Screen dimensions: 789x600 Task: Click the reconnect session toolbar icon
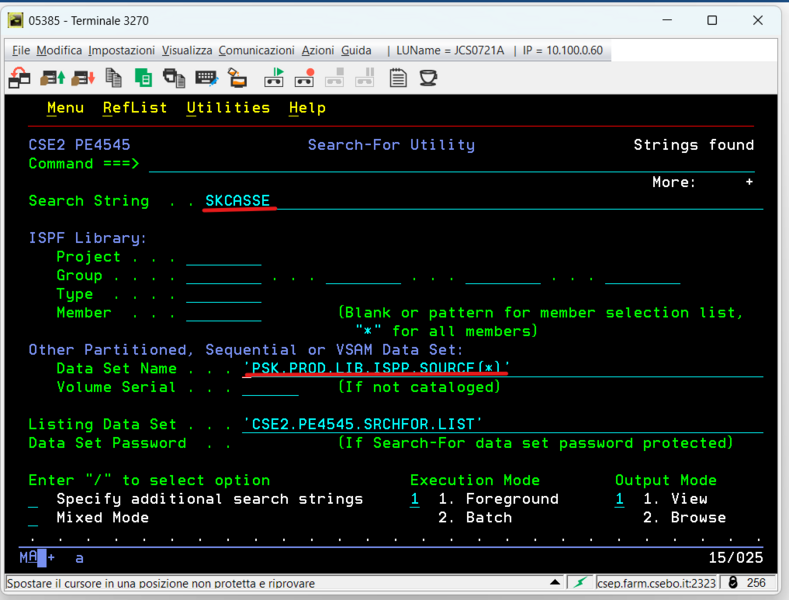point(19,78)
